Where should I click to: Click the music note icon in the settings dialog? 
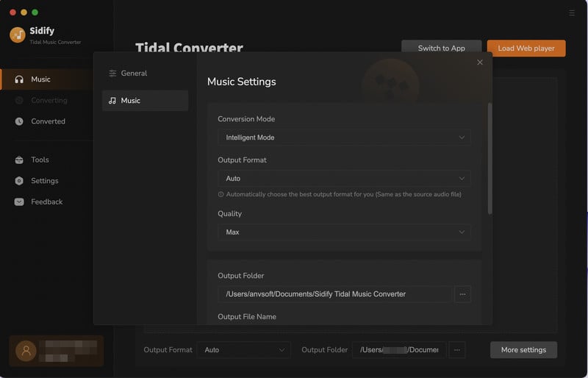112,101
